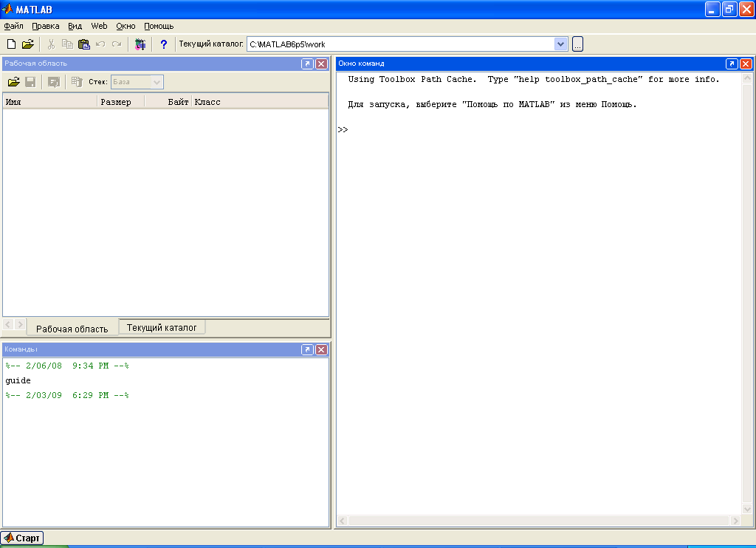Undock the Окно команд panel

point(732,64)
